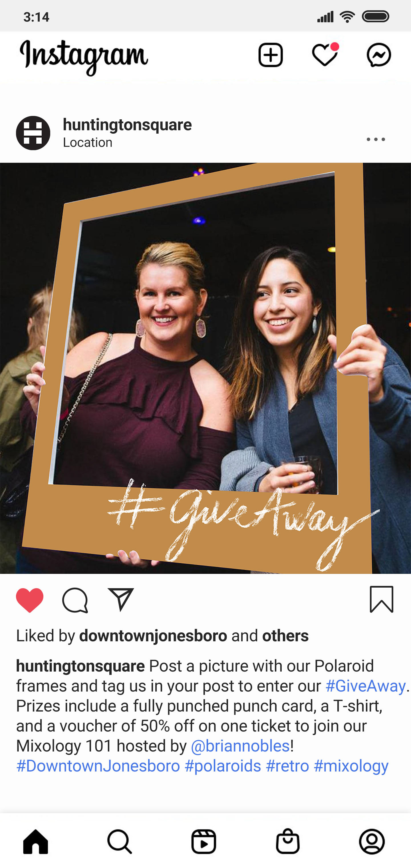Open the three-dot post options menu
The width and height of the screenshot is (411, 868).
point(376,139)
